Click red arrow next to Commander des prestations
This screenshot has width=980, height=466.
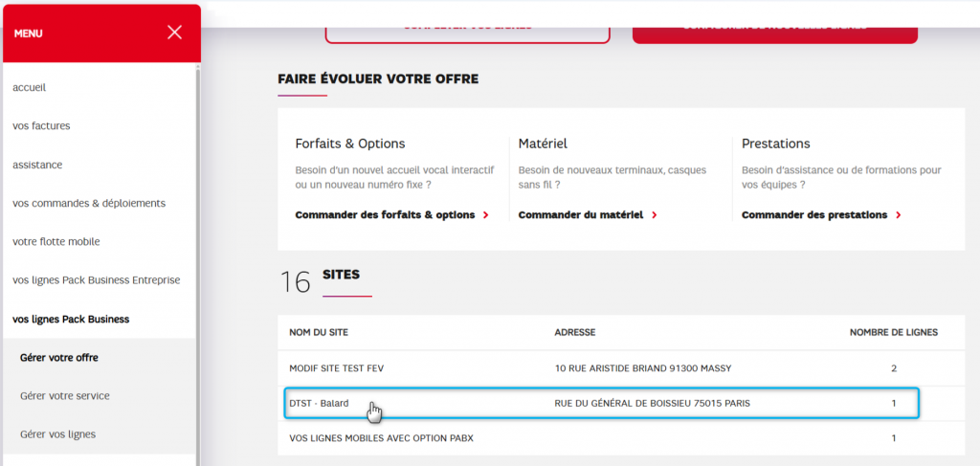899,215
